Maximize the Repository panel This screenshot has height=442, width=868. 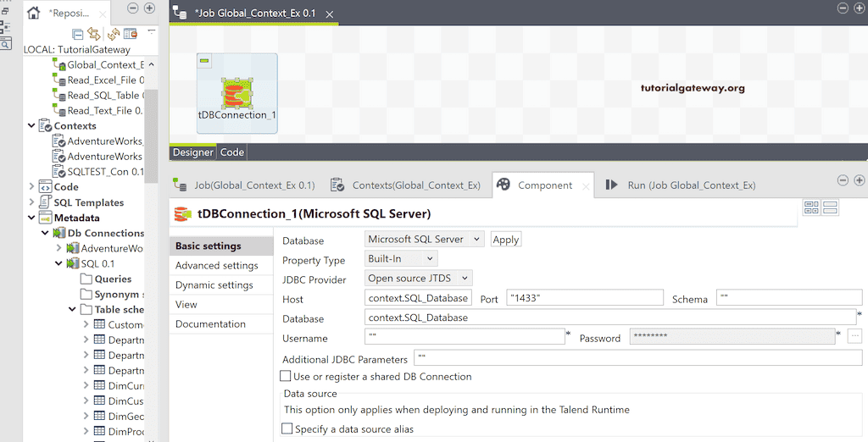pos(149,8)
